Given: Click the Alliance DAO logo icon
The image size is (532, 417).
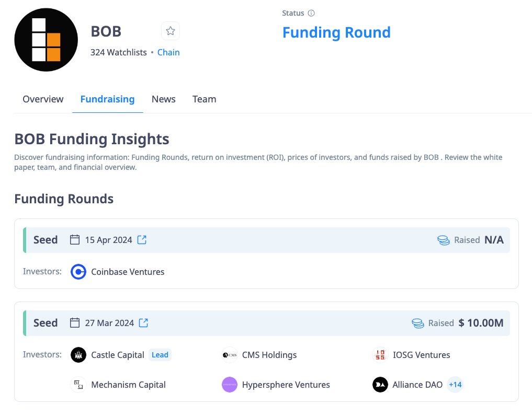Looking at the screenshot, I should [x=380, y=385].
